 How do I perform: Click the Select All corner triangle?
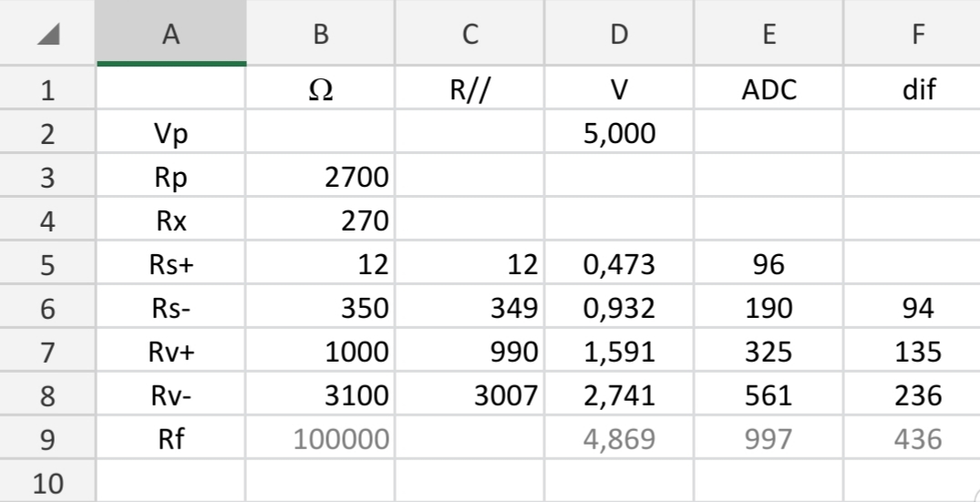48,34
